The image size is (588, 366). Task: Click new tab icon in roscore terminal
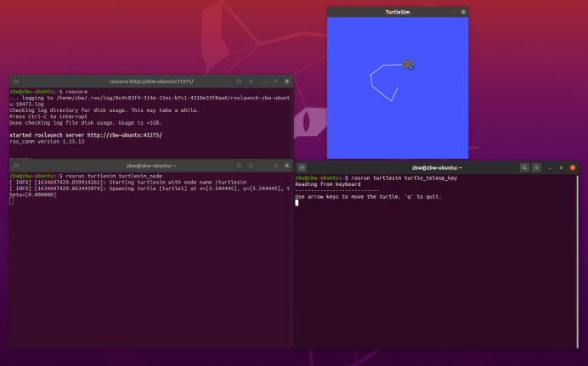pos(16,82)
